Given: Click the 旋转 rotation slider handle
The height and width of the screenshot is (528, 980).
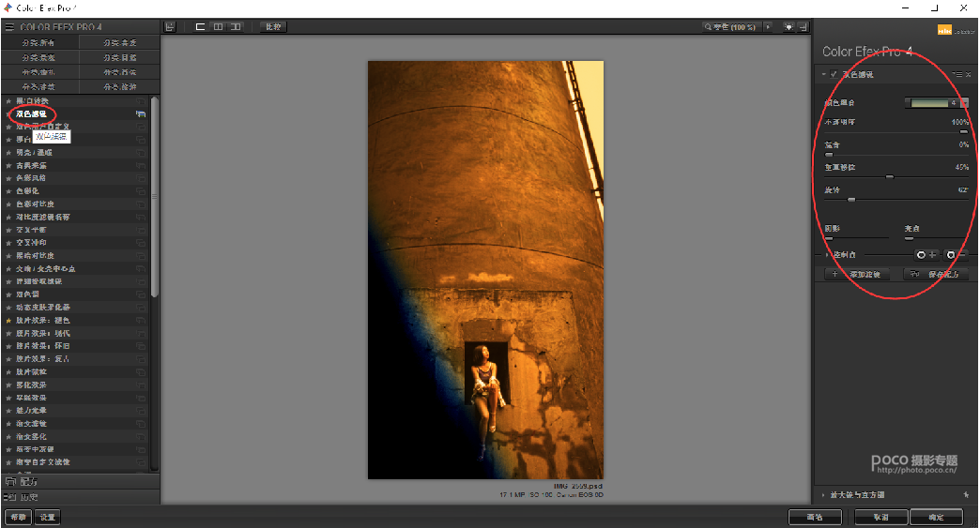Looking at the screenshot, I should point(851,199).
